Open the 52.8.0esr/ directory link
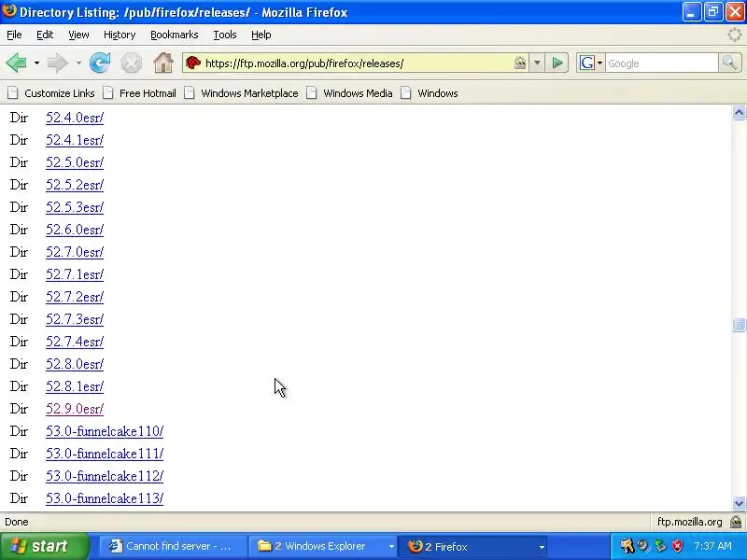The image size is (747, 560). 75,364
